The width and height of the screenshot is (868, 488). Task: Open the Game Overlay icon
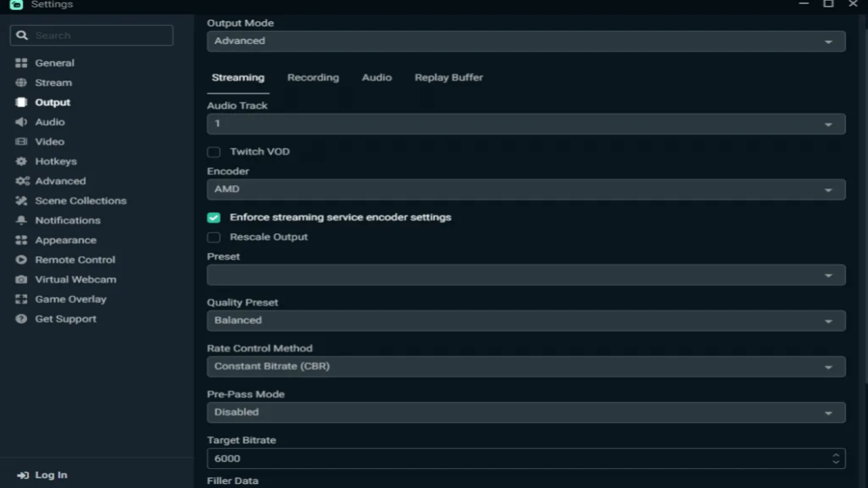22,299
